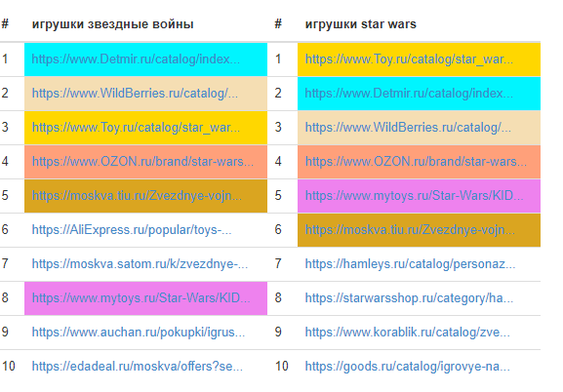Open the korablik.ru catalog link

[408, 333]
